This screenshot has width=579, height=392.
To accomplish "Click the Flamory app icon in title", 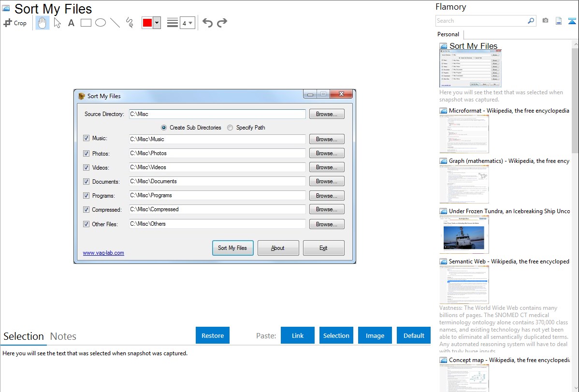I will click(x=6, y=8).
